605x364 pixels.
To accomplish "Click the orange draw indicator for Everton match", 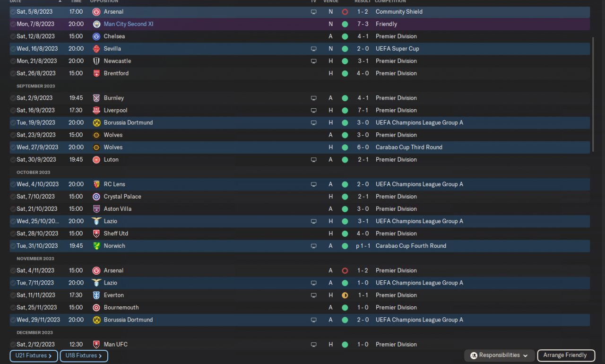I will [x=345, y=295].
